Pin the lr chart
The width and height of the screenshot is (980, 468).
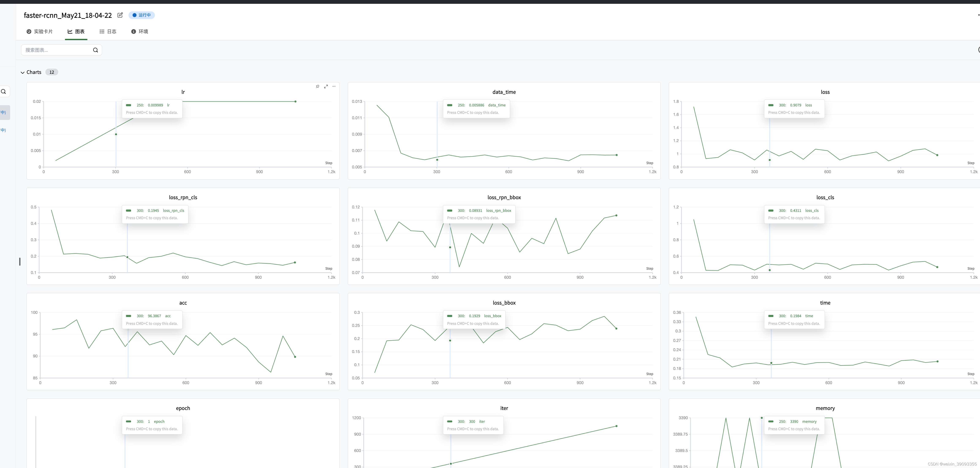click(x=318, y=86)
